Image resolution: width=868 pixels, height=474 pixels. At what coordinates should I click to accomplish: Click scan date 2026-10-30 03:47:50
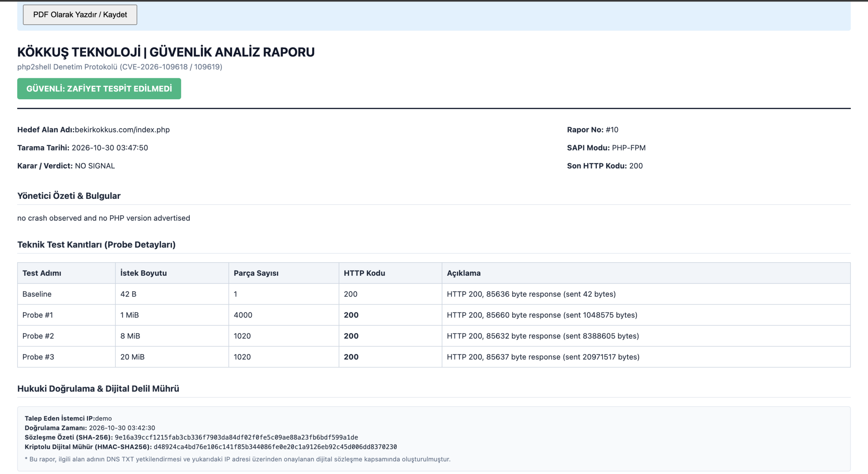(110, 148)
